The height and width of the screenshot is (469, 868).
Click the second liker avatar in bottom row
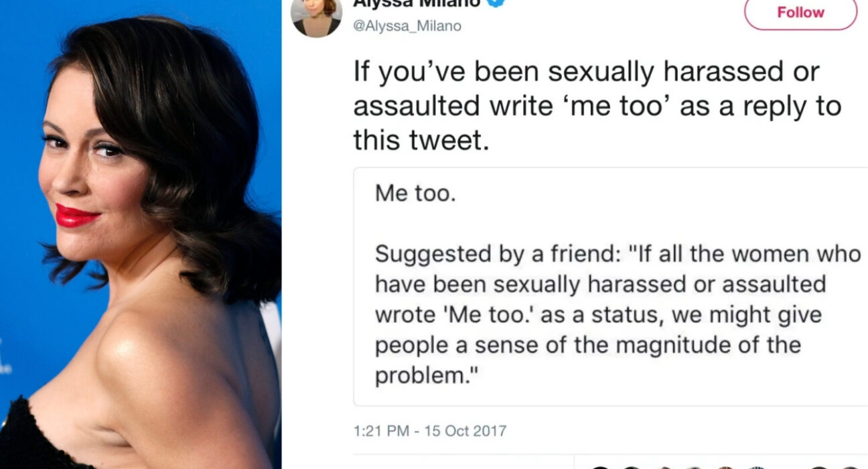pos(632,468)
